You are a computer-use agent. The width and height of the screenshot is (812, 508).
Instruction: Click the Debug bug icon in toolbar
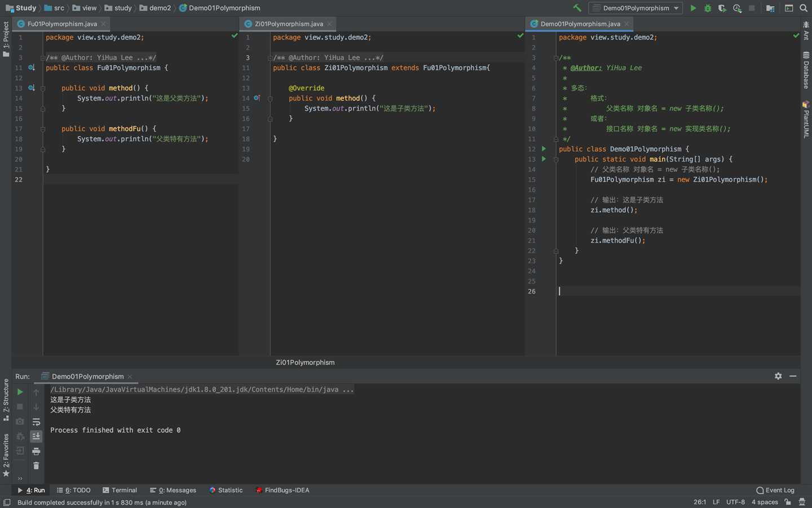point(708,8)
